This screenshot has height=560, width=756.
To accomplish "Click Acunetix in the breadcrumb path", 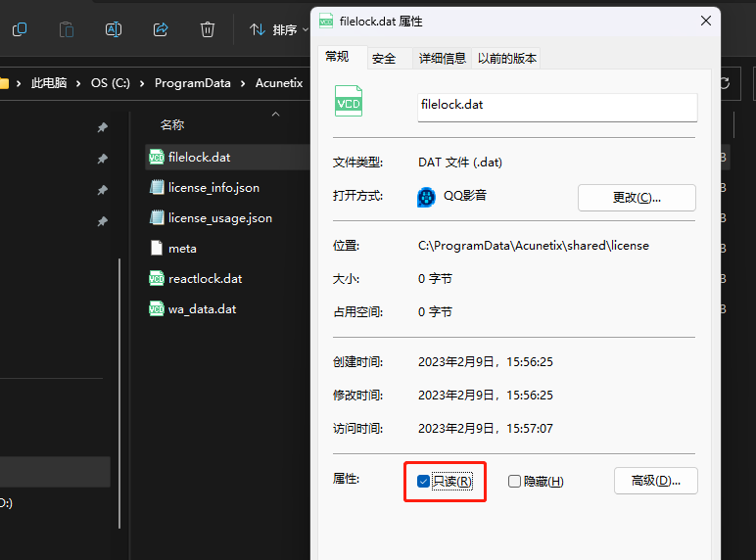I will pos(279,83).
